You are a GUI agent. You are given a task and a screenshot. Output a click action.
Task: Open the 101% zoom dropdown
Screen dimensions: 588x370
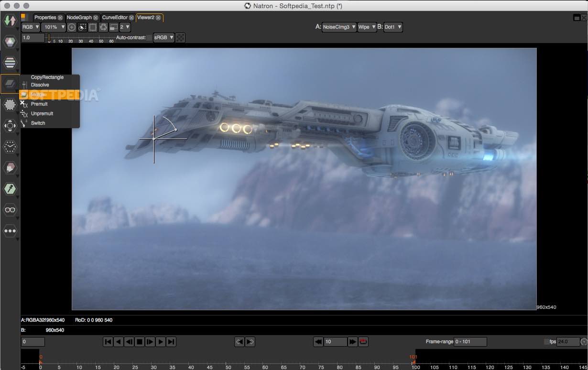click(54, 27)
